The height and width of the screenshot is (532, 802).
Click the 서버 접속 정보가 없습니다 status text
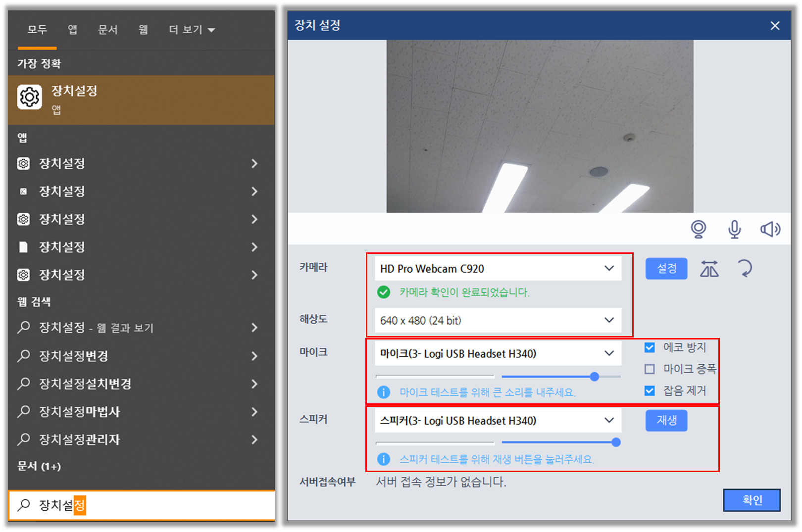tap(441, 482)
